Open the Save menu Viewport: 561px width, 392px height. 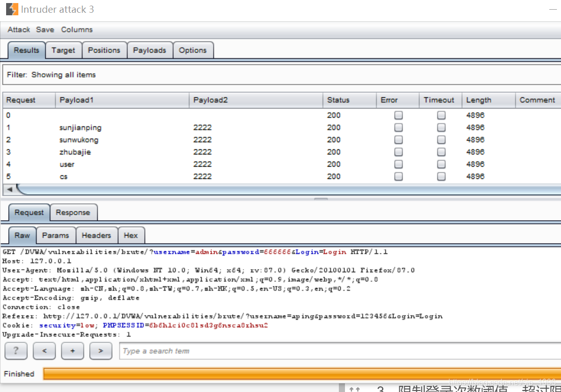45,30
